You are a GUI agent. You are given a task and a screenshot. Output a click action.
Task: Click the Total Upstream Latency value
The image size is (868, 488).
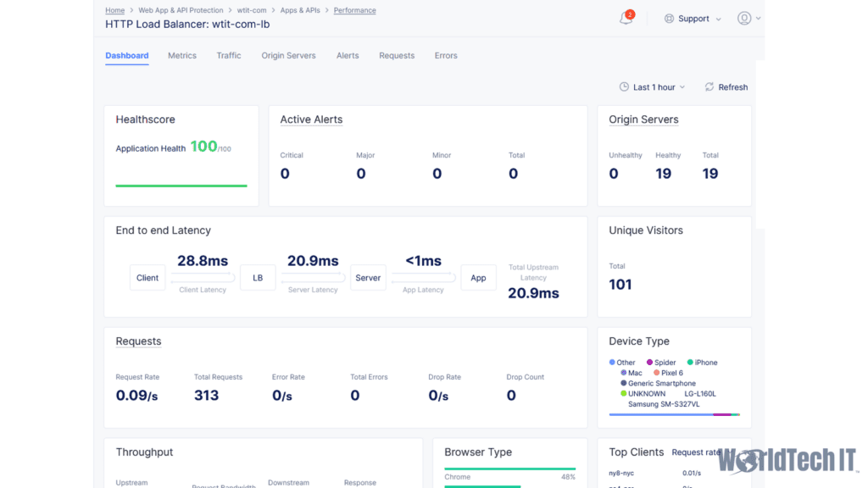534,293
